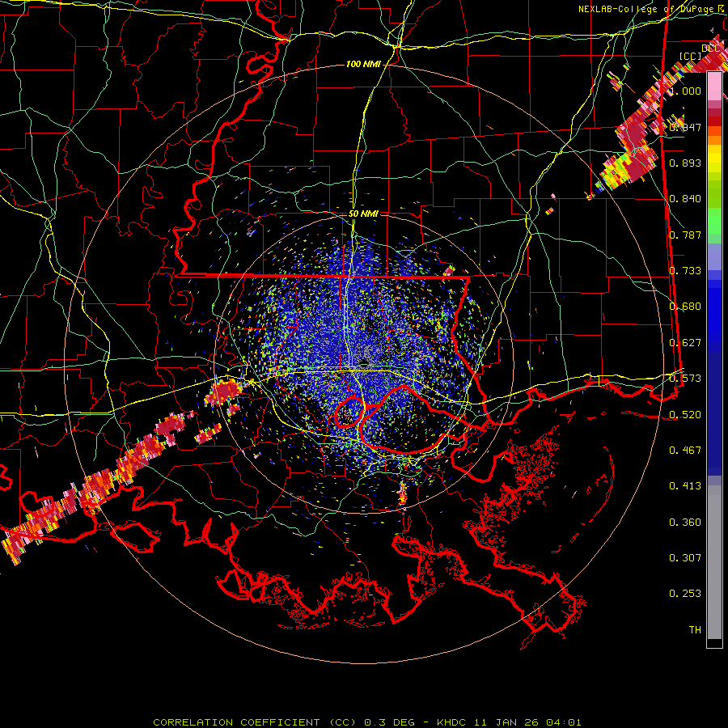Viewport: 728px width, 728px height.
Task: Click the 0.3 DEG elevation text
Action: (x=393, y=722)
